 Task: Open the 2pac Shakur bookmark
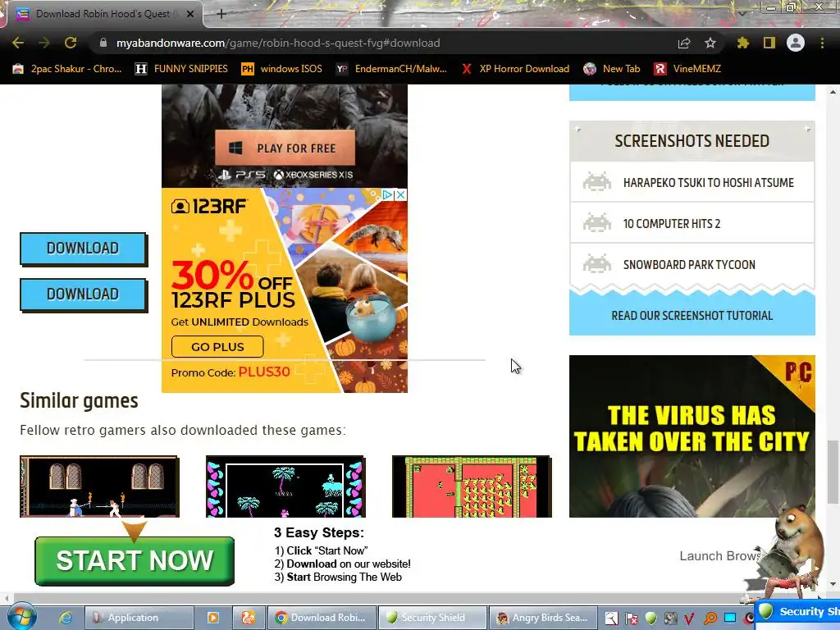pyautogui.click(x=67, y=69)
